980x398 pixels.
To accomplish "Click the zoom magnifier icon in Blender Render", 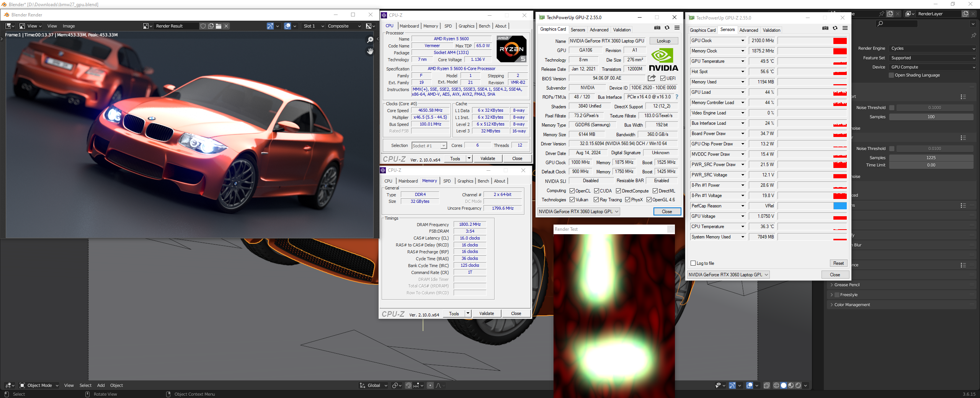I will coord(370,40).
